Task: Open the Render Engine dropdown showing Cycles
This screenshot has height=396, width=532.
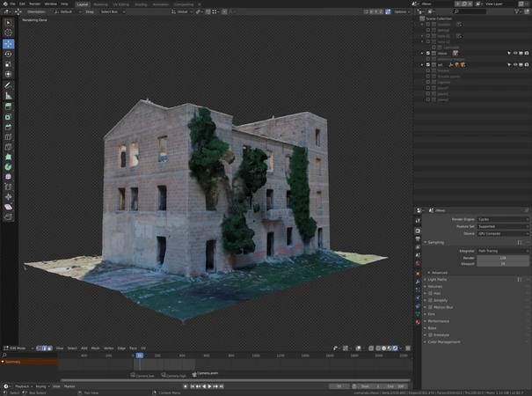Action: click(x=503, y=219)
